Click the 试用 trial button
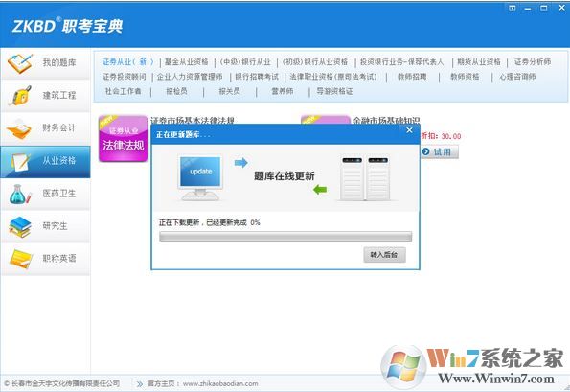 (x=440, y=152)
